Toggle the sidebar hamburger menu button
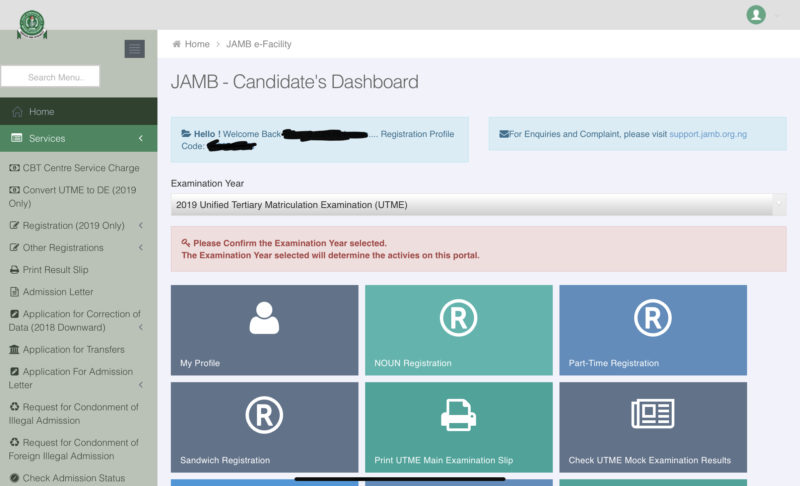This screenshot has width=800, height=486. [135, 49]
